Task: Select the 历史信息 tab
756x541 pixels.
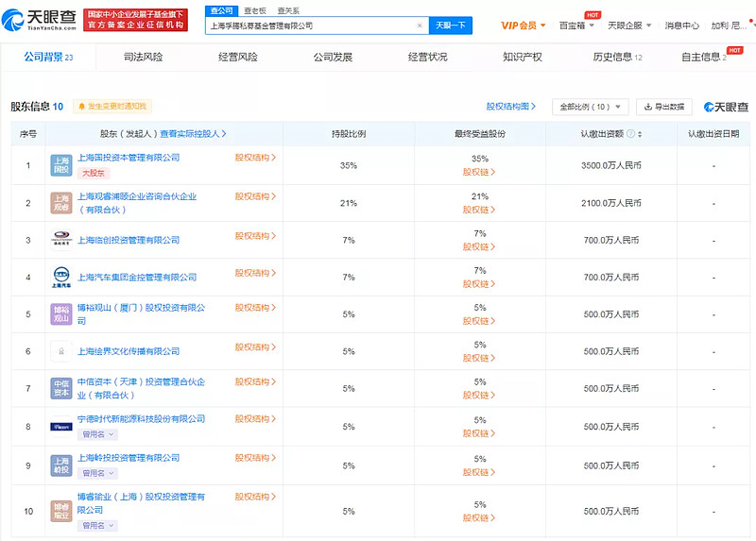Action: 617,57
